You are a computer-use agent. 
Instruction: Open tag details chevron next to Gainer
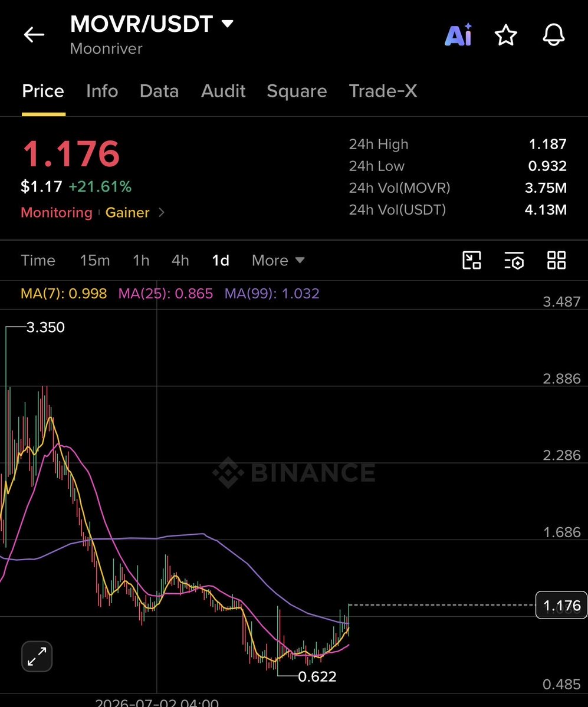162,212
